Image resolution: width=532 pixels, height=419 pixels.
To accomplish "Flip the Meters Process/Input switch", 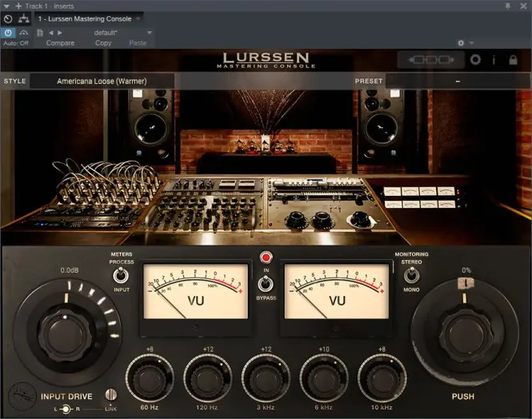I will tap(121, 275).
